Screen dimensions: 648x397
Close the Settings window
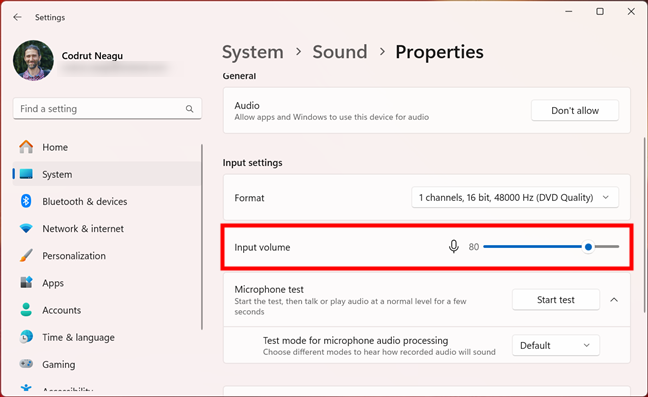click(x=631, y=12)
